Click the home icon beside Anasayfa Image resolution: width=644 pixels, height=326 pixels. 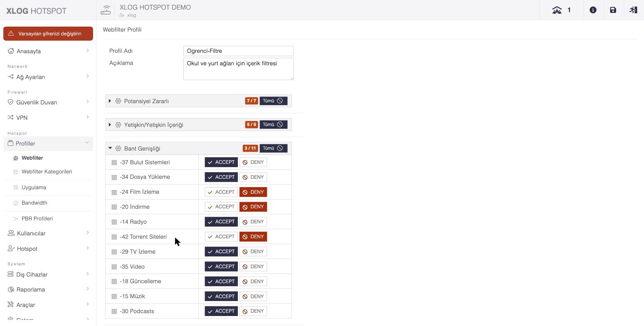point(11,51)
